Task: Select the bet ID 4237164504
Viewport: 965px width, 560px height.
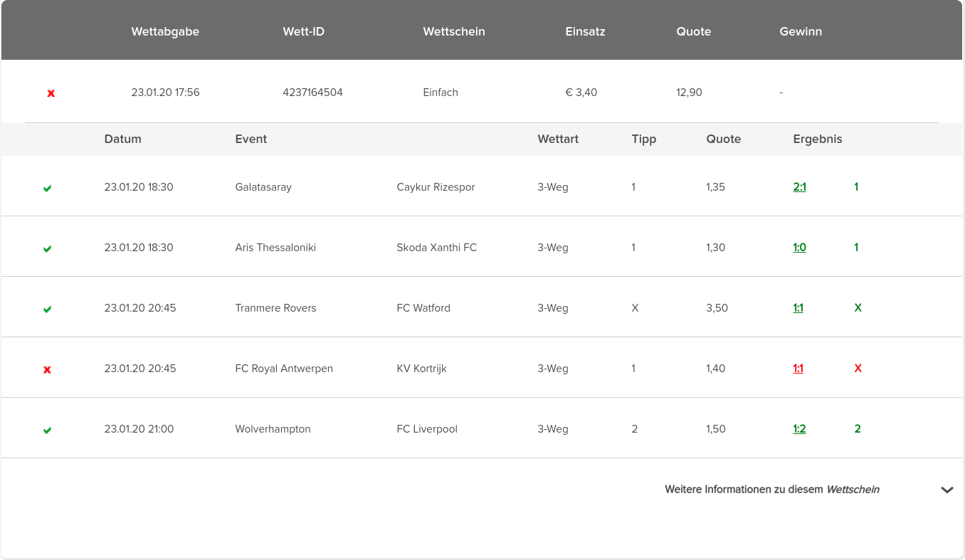Action: tap(312, 93)
